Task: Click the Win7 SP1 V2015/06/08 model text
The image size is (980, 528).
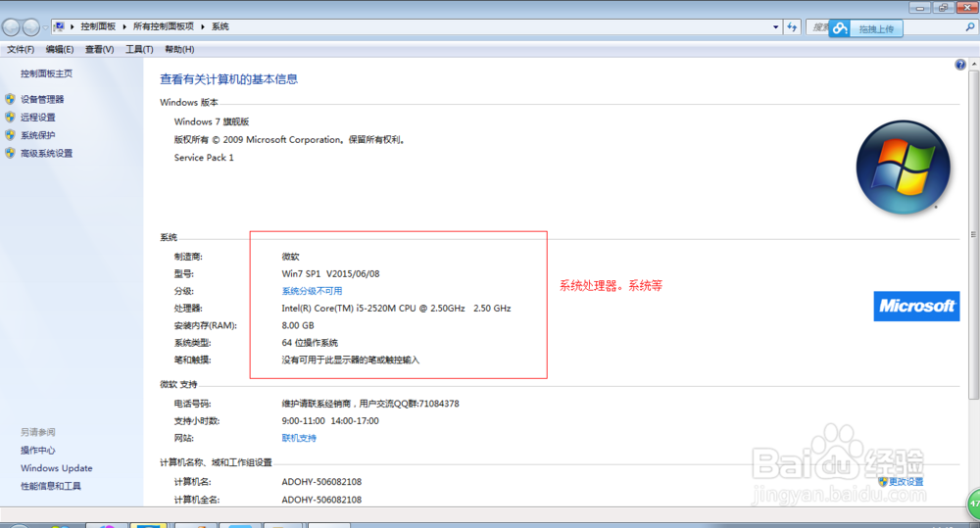Action: coord(330,273)
